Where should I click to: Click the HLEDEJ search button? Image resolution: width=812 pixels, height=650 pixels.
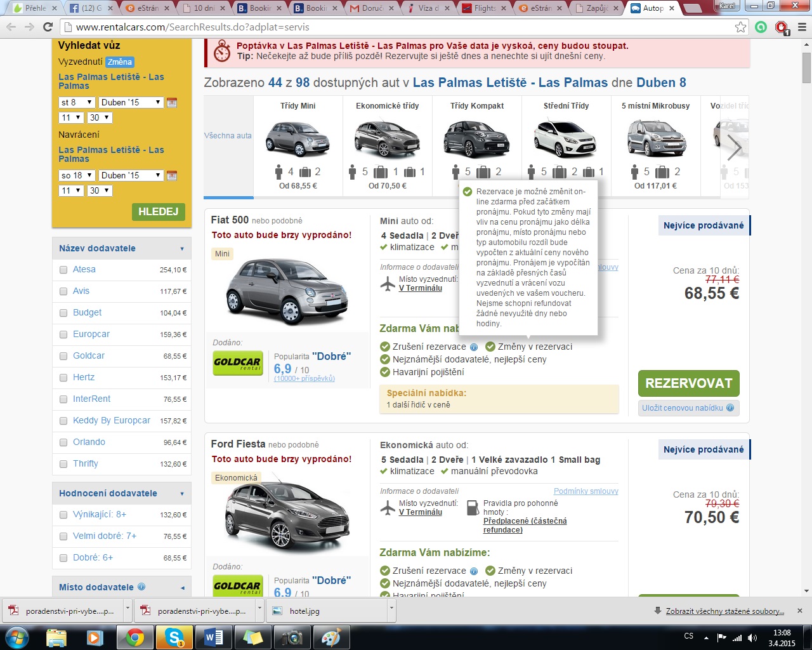coord(159,212)
